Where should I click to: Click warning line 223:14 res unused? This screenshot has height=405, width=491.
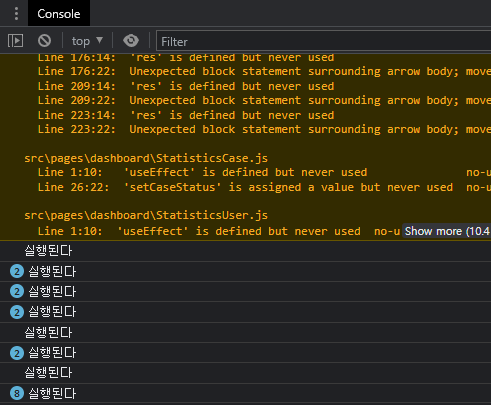tap(186, 115)
